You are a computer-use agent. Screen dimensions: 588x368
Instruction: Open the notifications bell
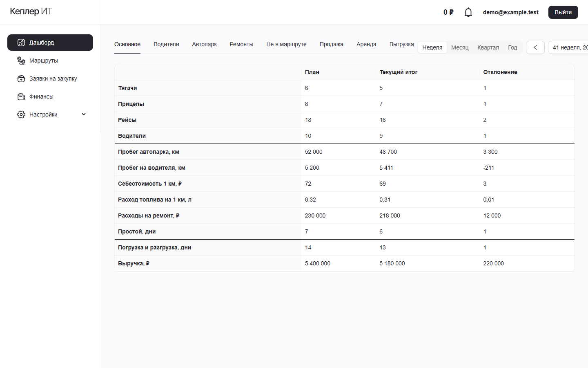[468, 12]
